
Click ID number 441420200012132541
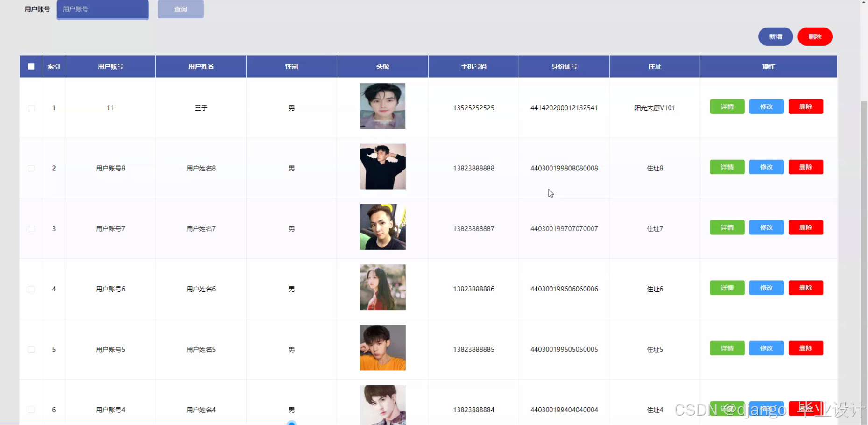tap(564, 108)
